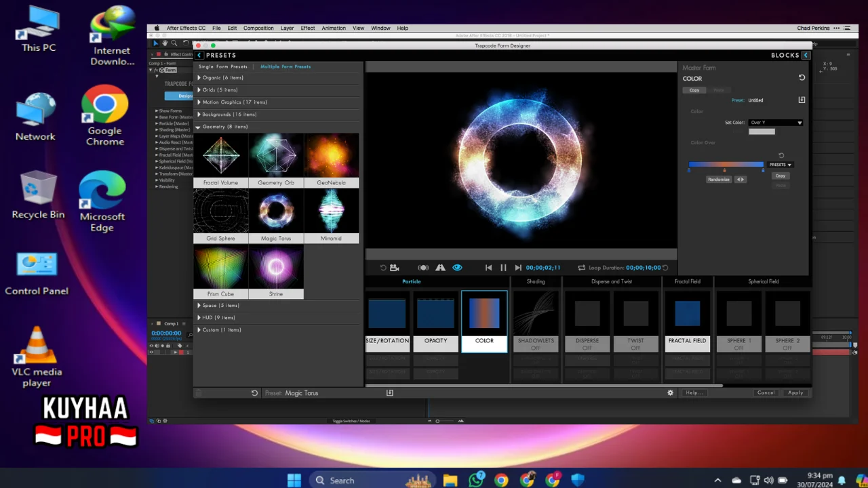
Task: Open the settings gear in Form Designer
Action: point(671,392)
